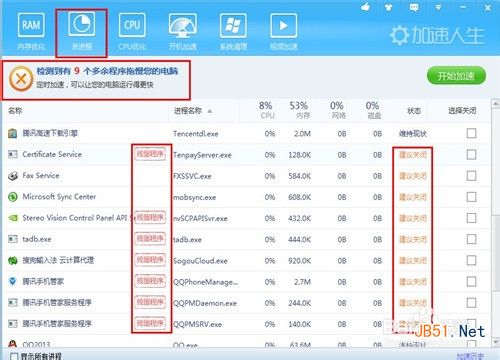Sort by the network 0% column
Screen dimensions: 500x360
coord(337,110)
